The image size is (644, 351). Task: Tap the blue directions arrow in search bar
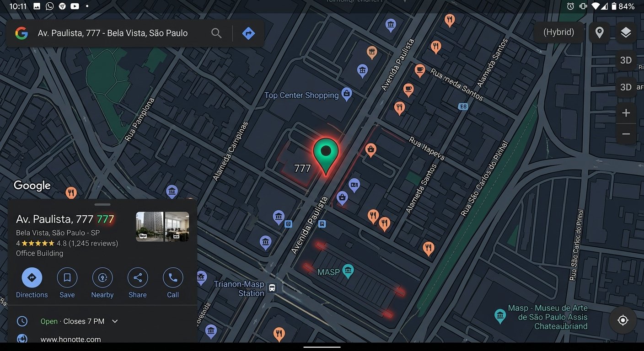(x=248, y=33)
